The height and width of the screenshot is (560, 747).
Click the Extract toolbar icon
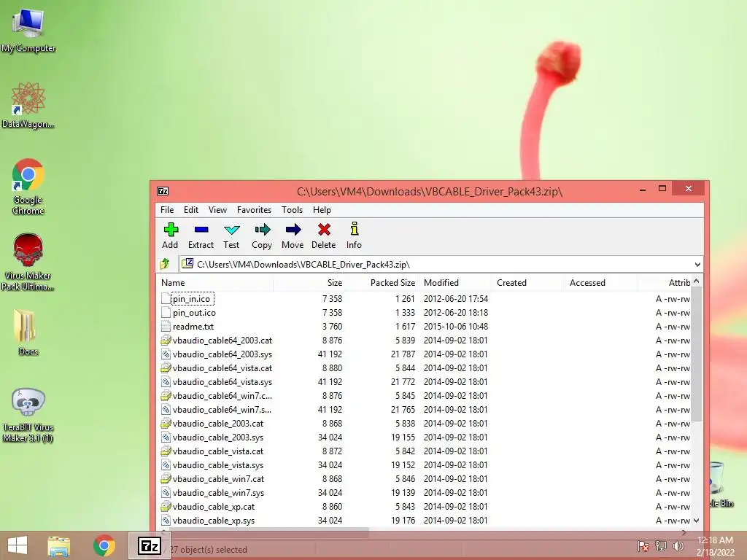click(201, 230)
